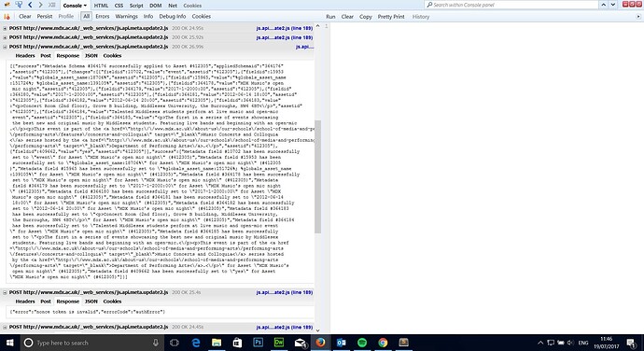The width and height of the screenshot is (644, 351).
Task: Open Chrome from the taskbar
Action: pyautogui.click(x=383, y=343)
